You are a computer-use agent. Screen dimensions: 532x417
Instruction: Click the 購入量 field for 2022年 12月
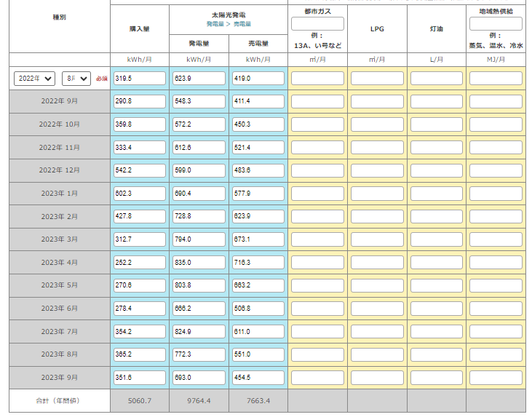[139, 170]
